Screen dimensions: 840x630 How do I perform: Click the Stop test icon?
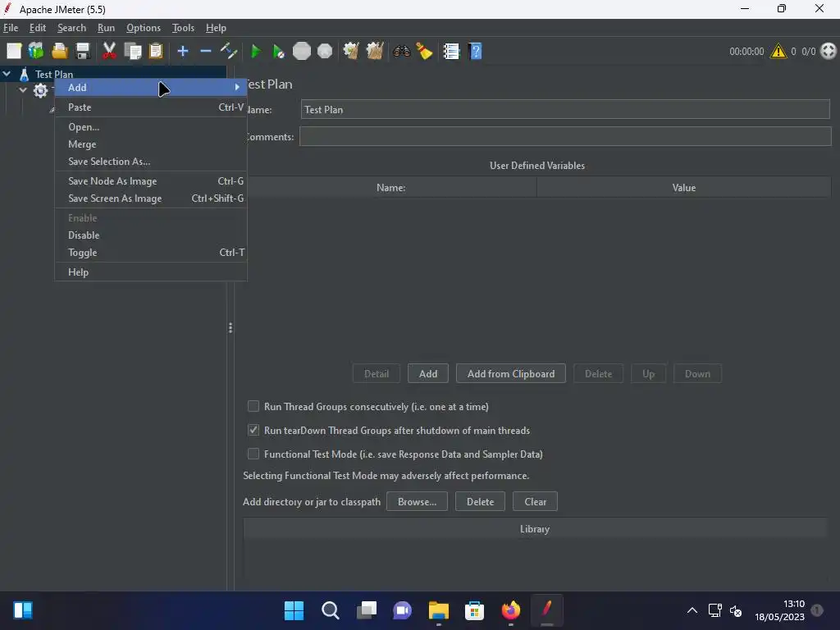coord(302,52)
